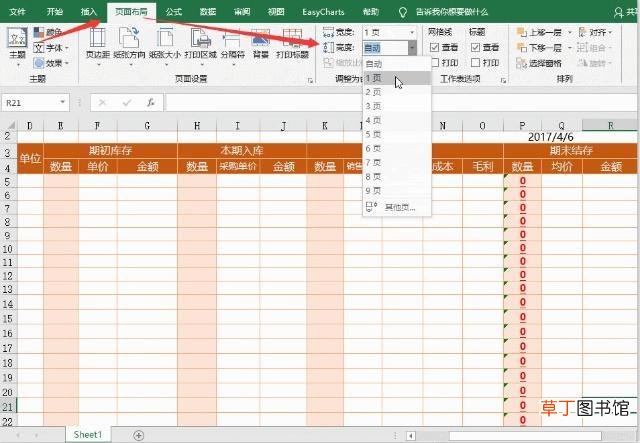Viewport: 640px width, 443px height.
Task: Open the 页面设置 dialog launcher
Action: (x=310, y=80)
